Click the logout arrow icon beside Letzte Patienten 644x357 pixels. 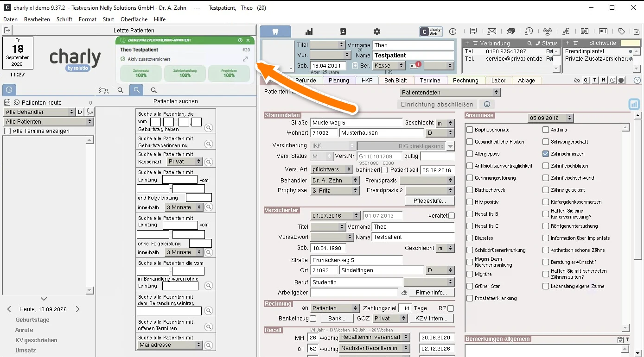pyautogui.click(x=7, y=30)
